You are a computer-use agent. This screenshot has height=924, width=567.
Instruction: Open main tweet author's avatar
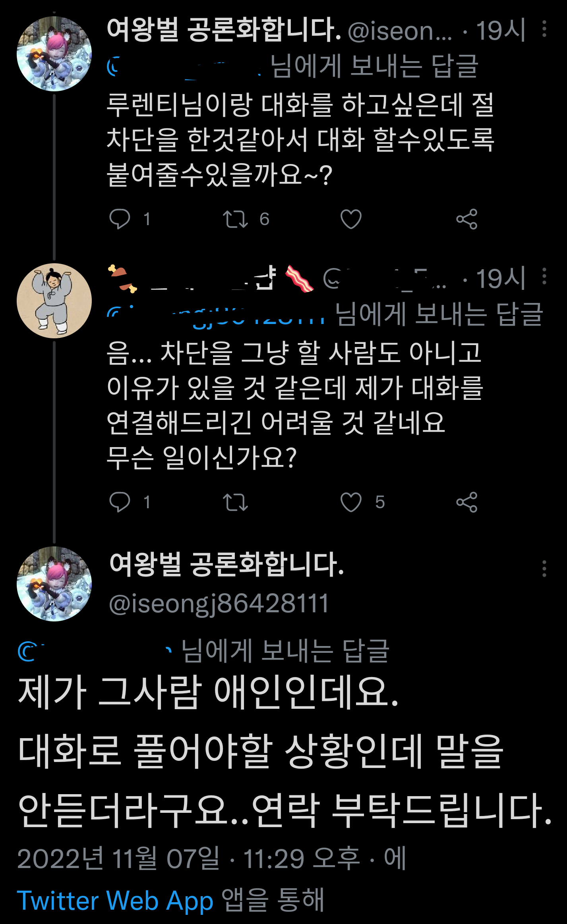(x=54, y=584)
